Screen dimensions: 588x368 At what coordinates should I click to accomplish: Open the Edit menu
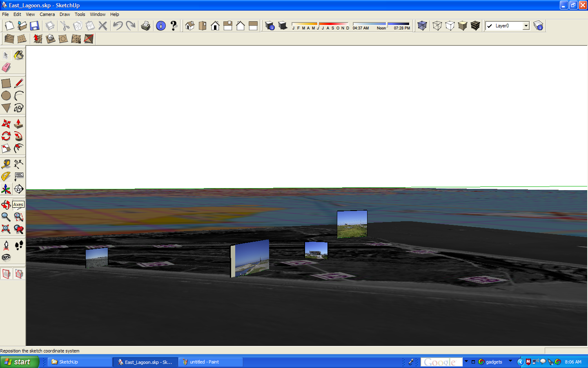pyautogui.click(x=17, y=14)
